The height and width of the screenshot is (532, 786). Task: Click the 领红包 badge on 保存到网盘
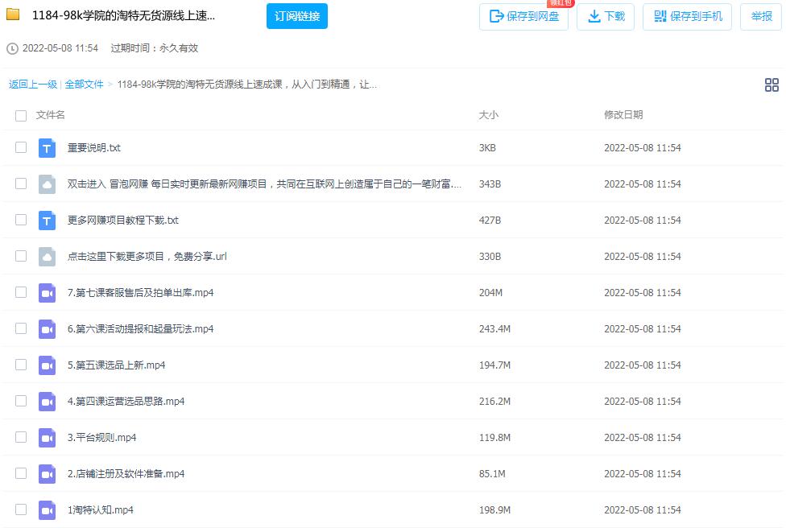pos(560,3)
